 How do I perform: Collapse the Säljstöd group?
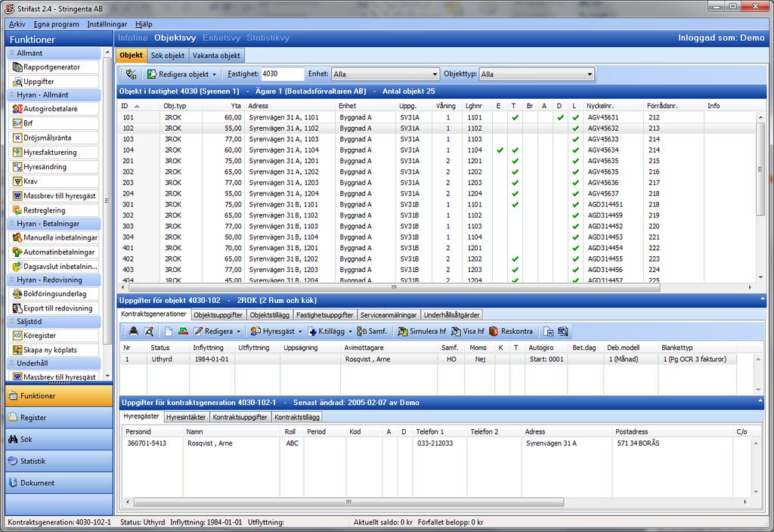(x=54, y=321)
